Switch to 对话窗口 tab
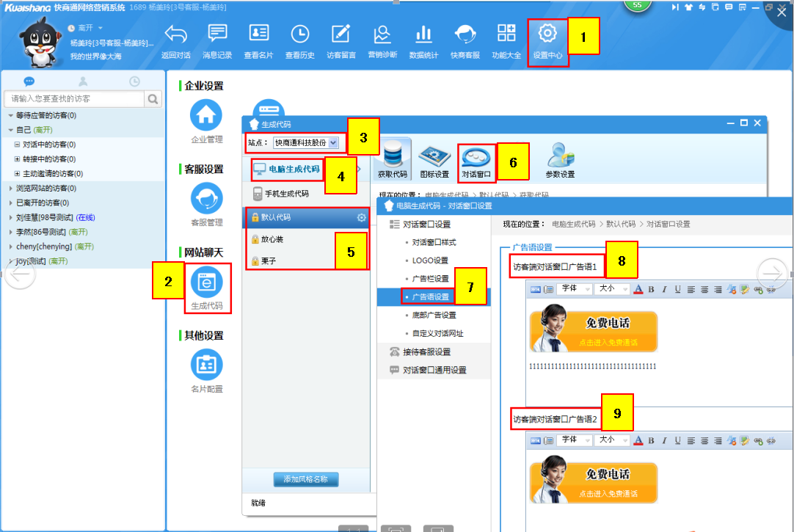794x532 pixels. (476, 162)
